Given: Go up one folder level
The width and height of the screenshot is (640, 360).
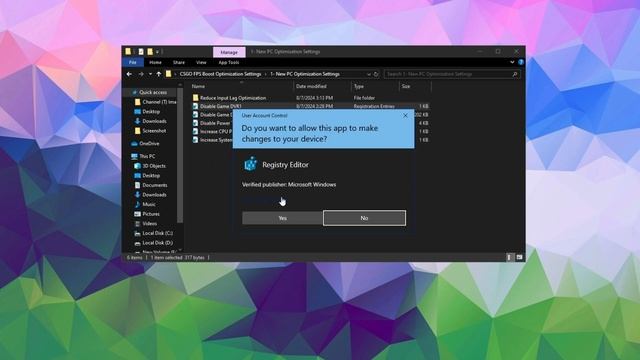Looking at the screenshot, I should 159,74.
